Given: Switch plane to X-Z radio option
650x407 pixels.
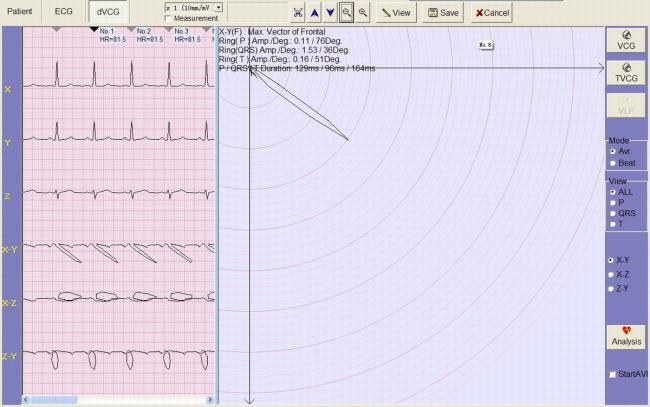Looking at the screenshot, I should point(613,274).
